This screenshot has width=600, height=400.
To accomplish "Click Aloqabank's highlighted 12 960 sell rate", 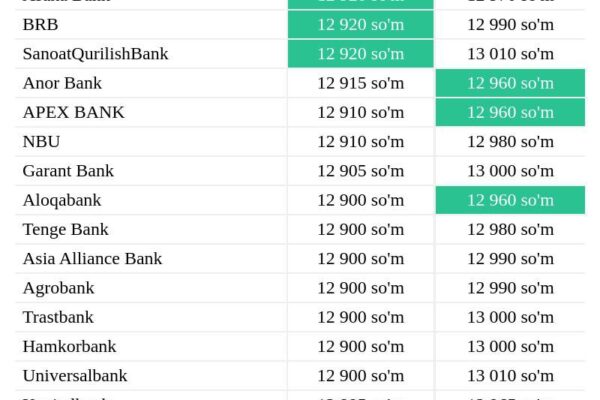I will [x=510, y=200].
